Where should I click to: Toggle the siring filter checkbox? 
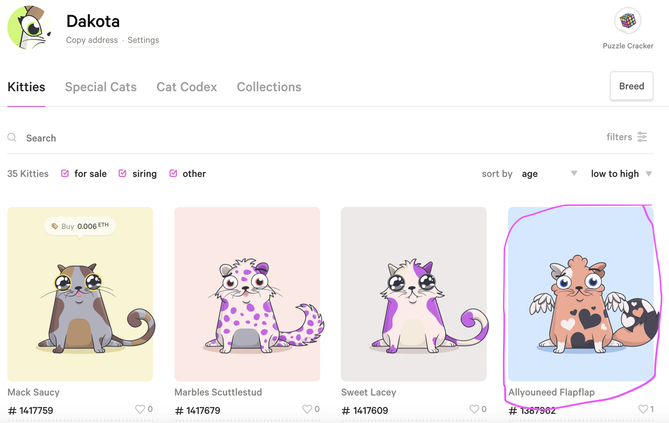click(123, 173)
